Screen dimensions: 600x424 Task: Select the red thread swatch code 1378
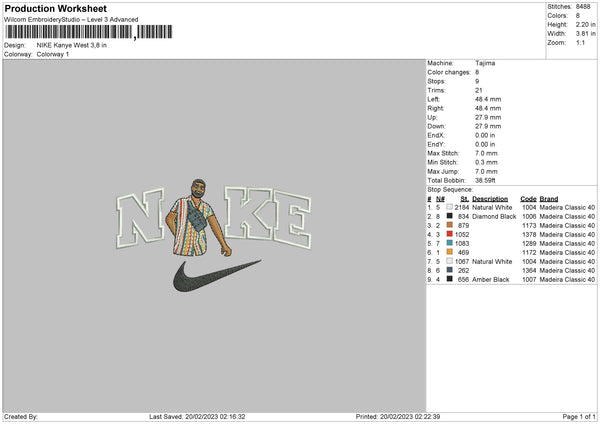coord(449,234)
